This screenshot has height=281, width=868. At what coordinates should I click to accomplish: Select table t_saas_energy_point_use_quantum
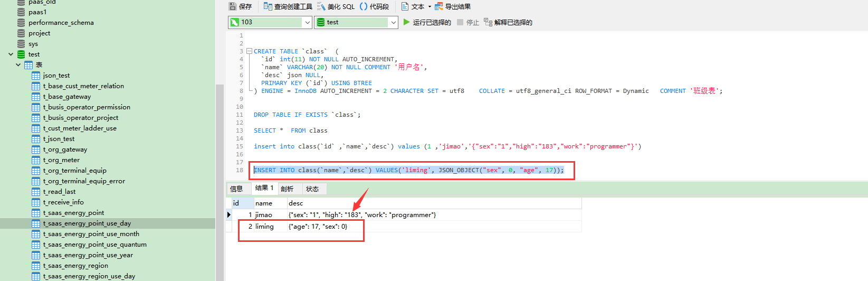tap(95, 245)
